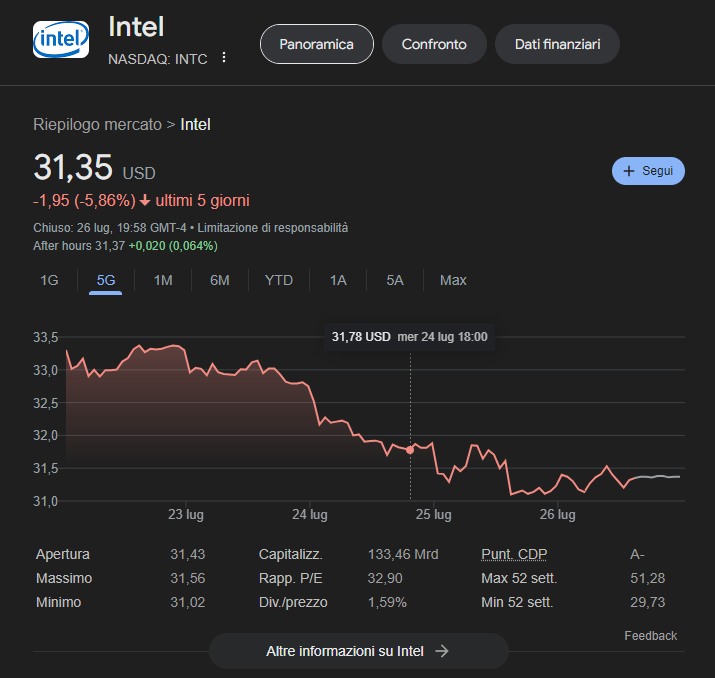The image size is (715, 678).
Task: Click the 31,35 price value
Action: coord(73,167)
